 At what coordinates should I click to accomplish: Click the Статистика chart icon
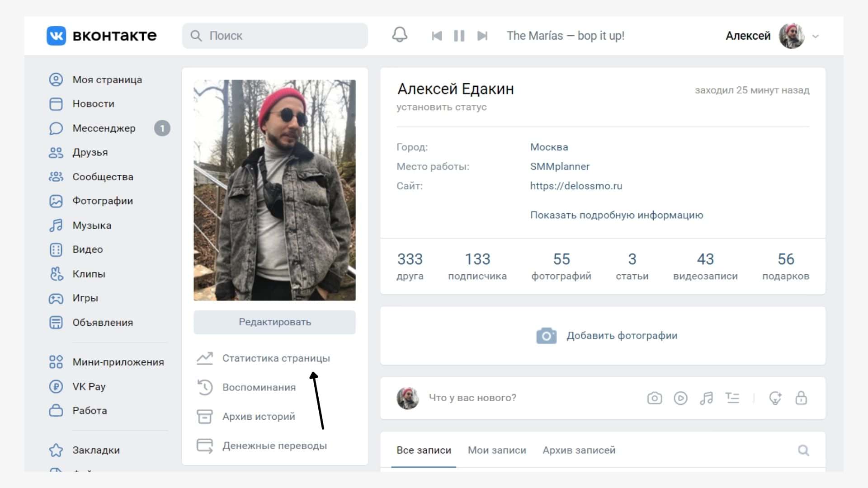205,358
